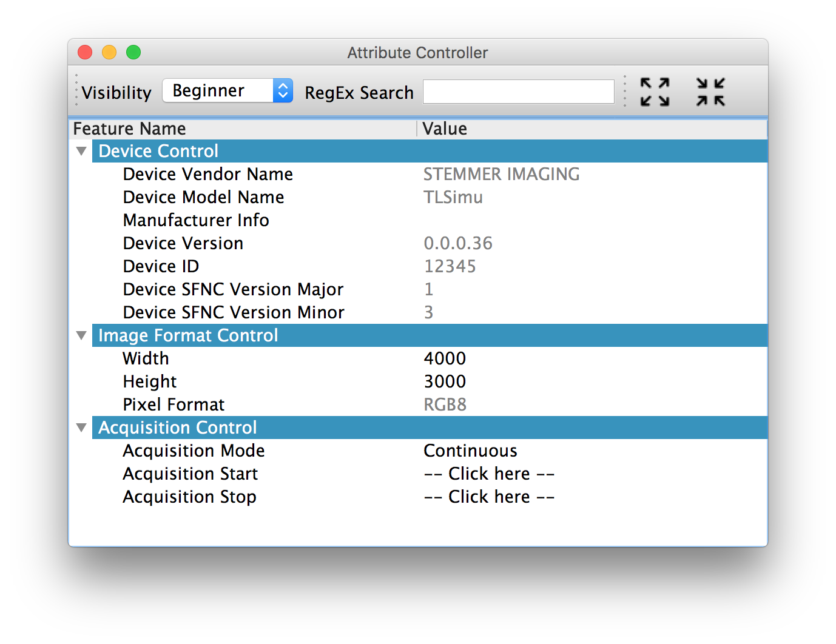Select the Pixel Format value RGB8
Screen dimensions: 836x644
445,404
